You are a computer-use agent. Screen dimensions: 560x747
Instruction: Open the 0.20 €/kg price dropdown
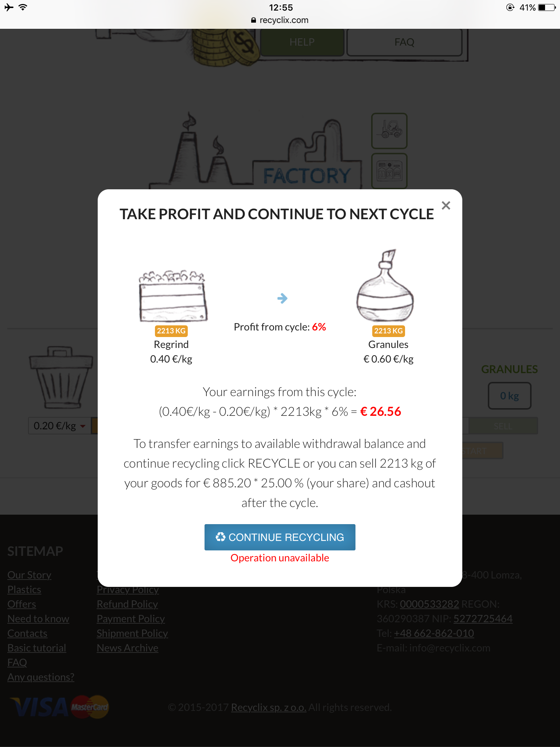coord(58,426)
